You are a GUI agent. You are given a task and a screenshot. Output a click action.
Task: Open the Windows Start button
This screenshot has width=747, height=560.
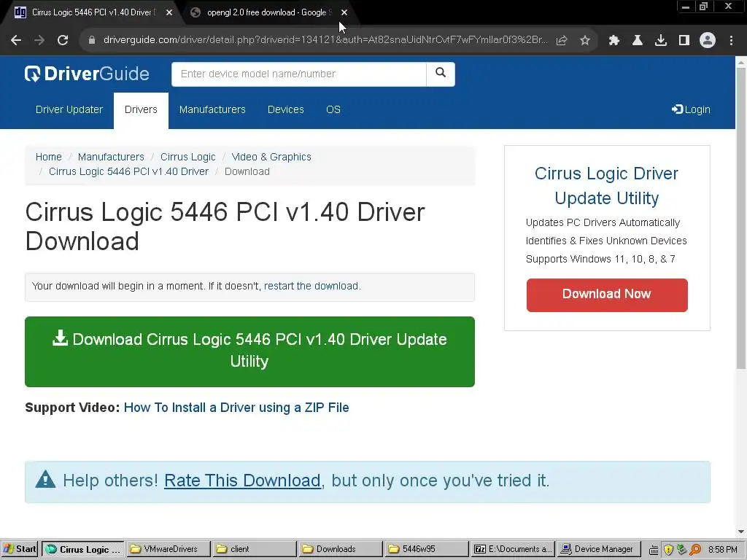(x=20, y=549)
